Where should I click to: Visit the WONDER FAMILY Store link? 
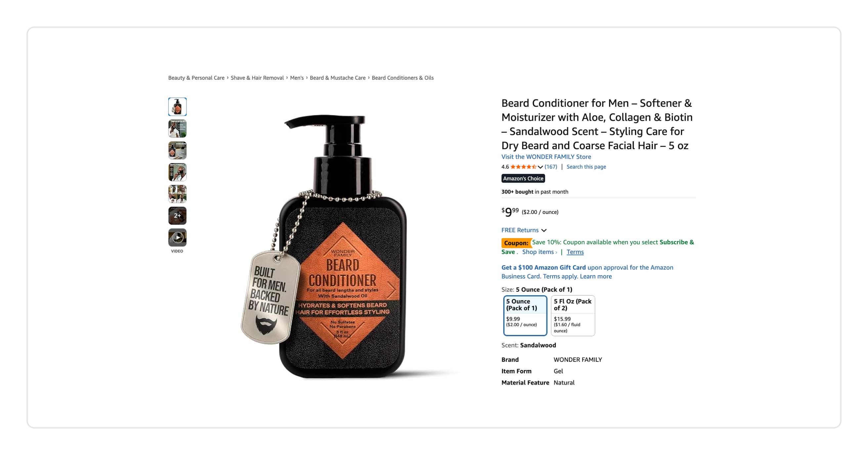[546, 157]
